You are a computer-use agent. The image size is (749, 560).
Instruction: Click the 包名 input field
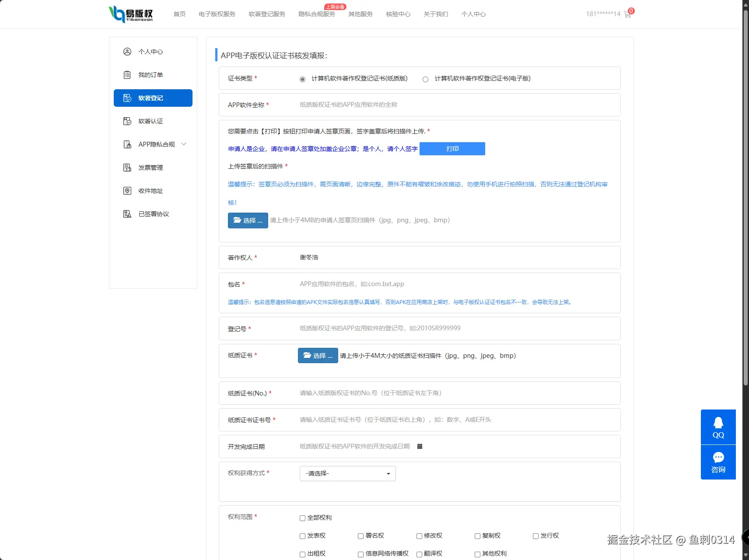(x=455, y=284)
